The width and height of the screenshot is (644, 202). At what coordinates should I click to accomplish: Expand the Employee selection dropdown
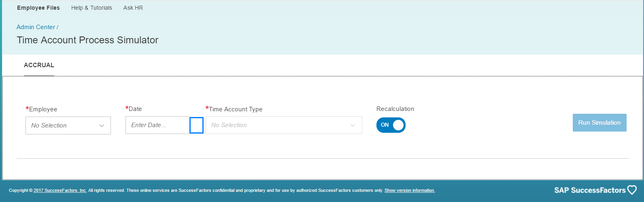coord(68,125)
